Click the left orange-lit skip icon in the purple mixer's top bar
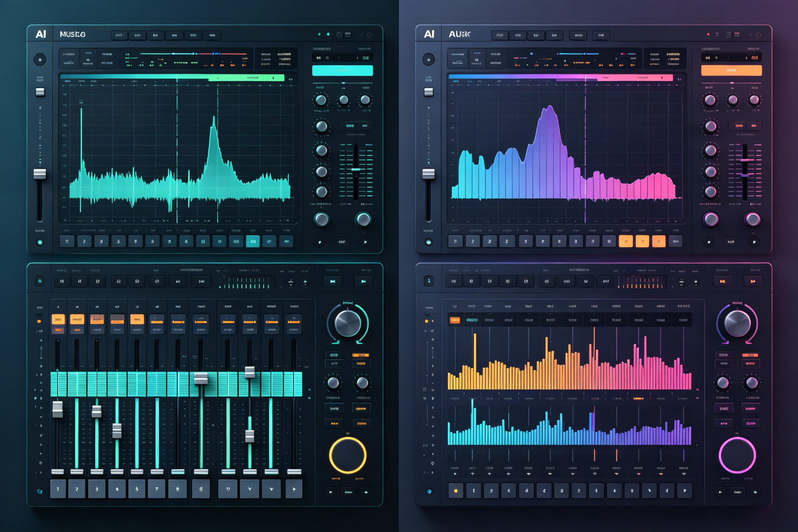 pyautogui.click(x=722, y=281)
